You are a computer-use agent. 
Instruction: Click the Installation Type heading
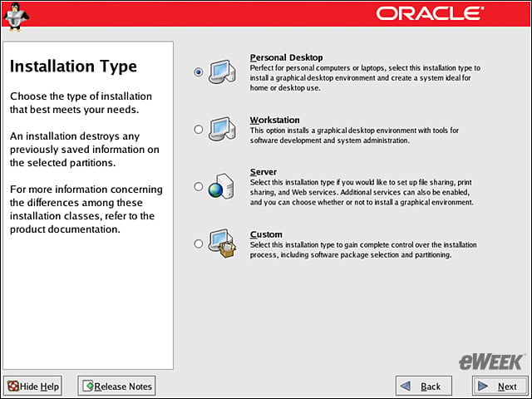pos(73,66)
